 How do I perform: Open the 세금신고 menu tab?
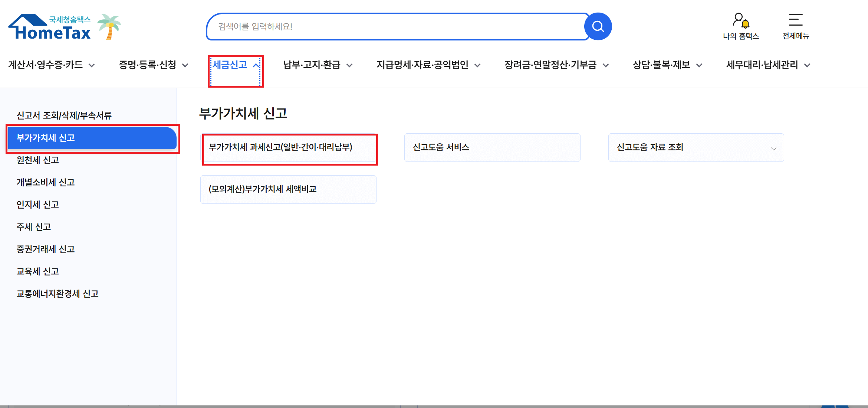230,64
